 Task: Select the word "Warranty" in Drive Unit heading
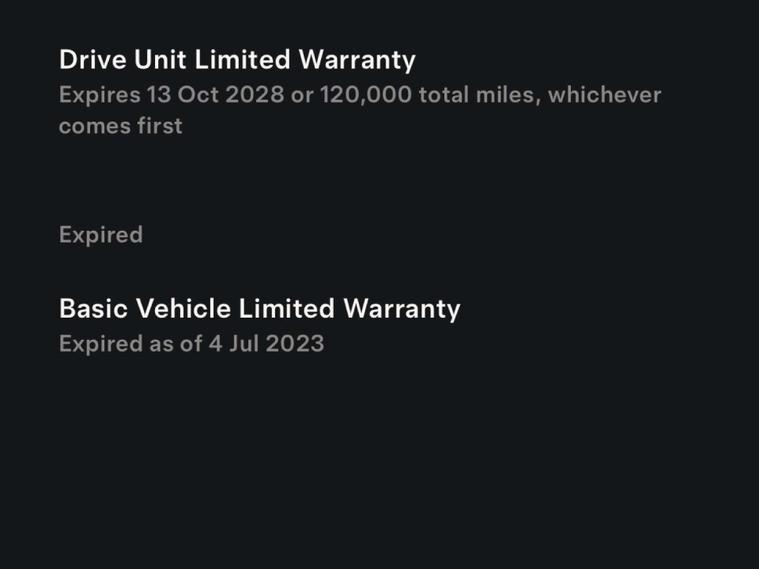click(x=357, y=60)
